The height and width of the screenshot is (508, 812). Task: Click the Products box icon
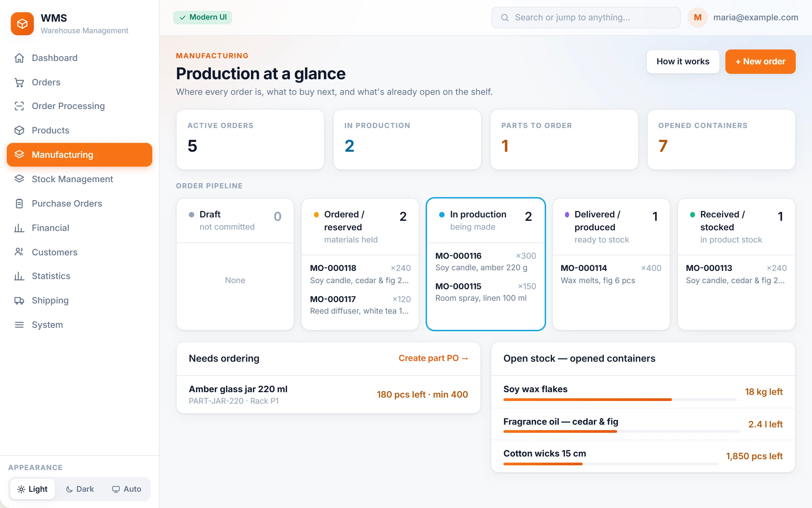[19, 130]
